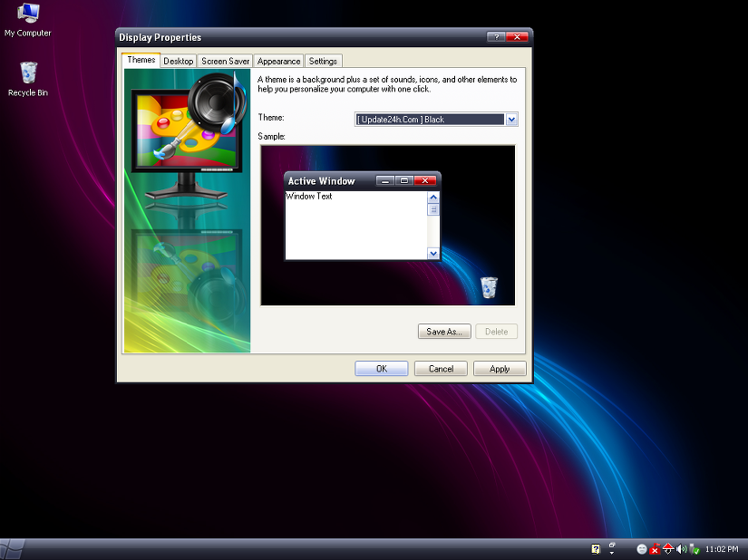Open the Screen Saver tab
The image size is (748, 560).
[x=225, y=61]
